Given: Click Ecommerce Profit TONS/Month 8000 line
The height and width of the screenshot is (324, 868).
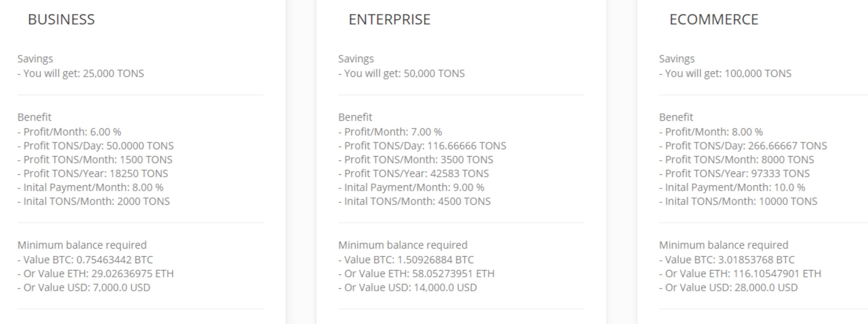Looking at the screenshot, I should tap(736, 160).
